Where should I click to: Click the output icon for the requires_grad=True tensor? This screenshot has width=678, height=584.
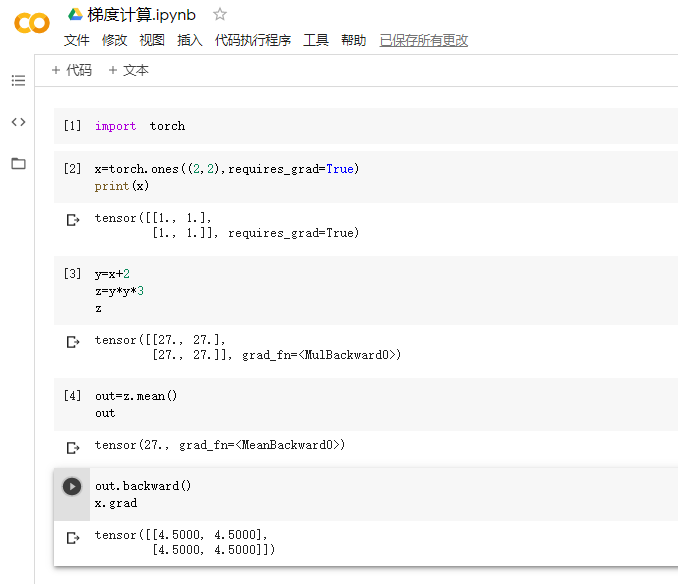pos(73,220)
